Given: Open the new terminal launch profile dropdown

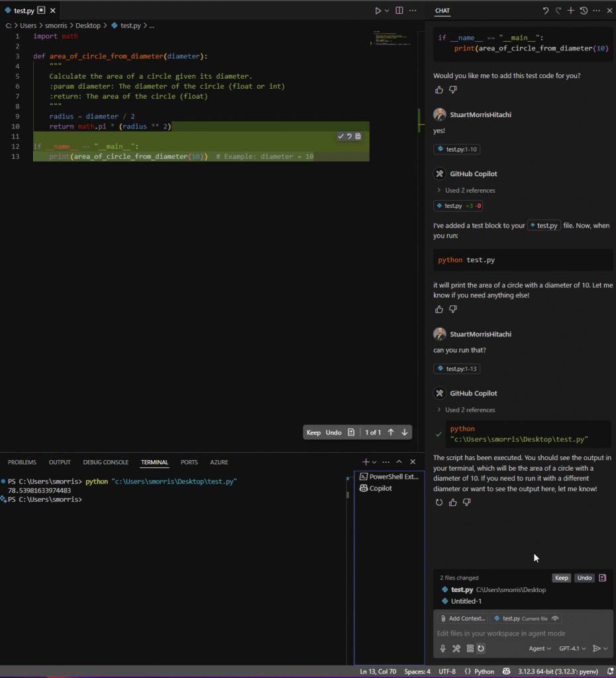Looking at the screenshot, I should pyautogui.click(x=374, y=462).
